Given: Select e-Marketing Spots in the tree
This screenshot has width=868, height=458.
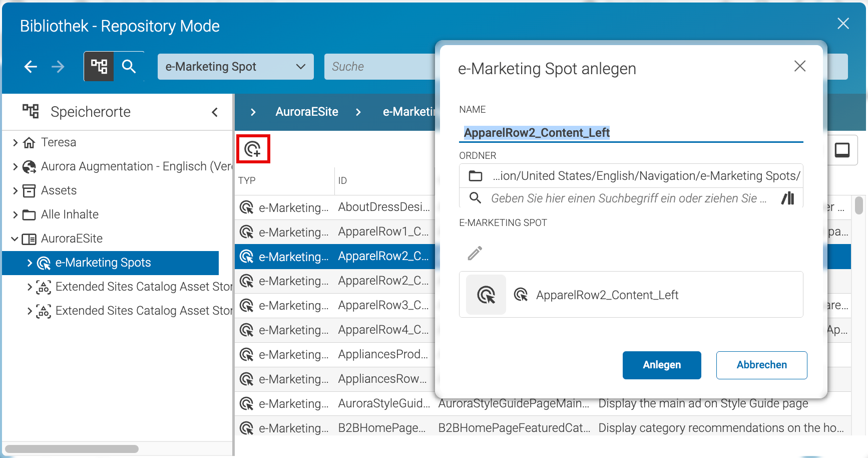Looking at the screenshot, I should pos(103,263).
